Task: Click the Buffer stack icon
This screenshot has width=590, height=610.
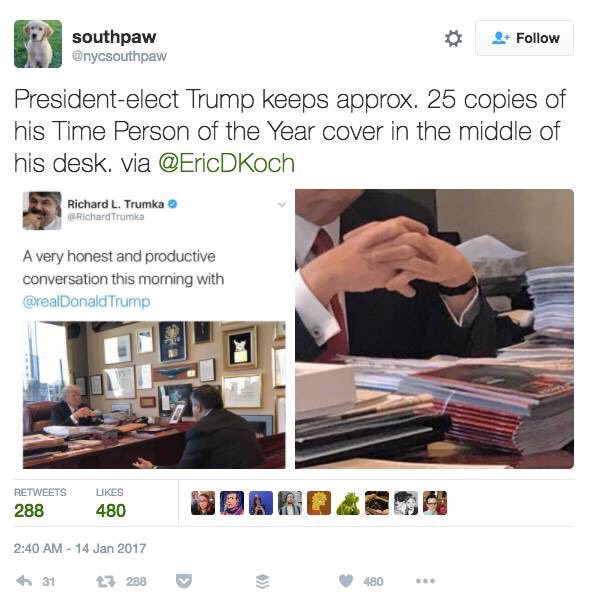Action: (x=263, y=581)
